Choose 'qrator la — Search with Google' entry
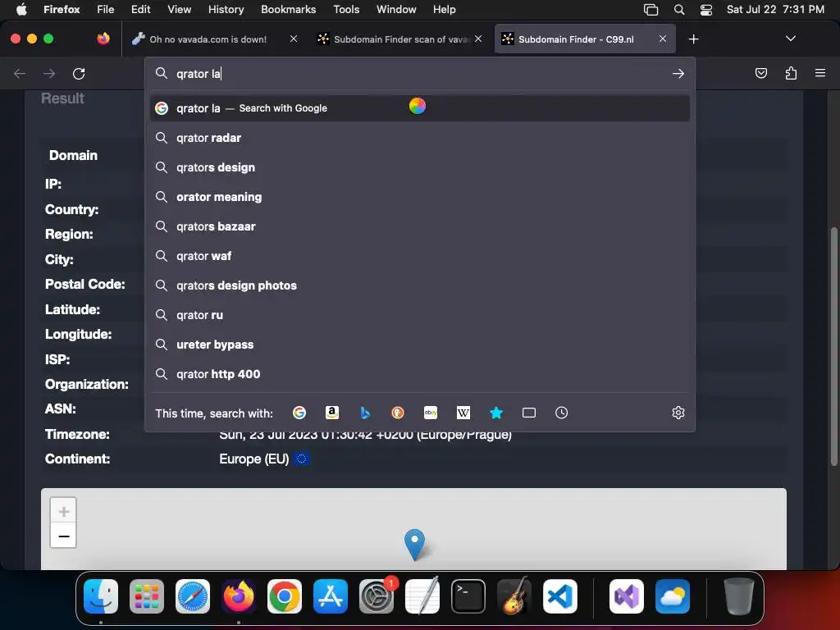 pos(419,108)
